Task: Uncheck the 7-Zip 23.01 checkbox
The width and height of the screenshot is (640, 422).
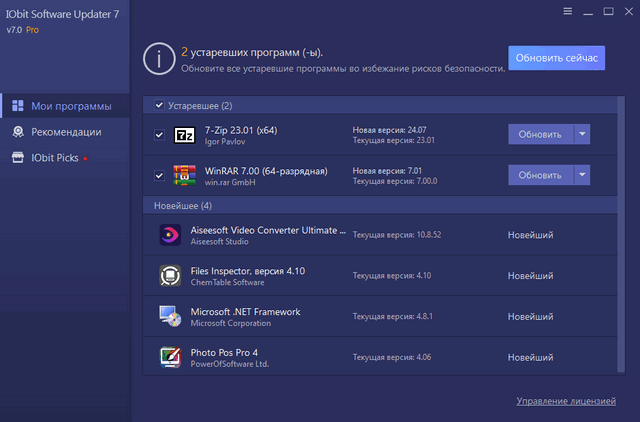Action: (159, 135)
